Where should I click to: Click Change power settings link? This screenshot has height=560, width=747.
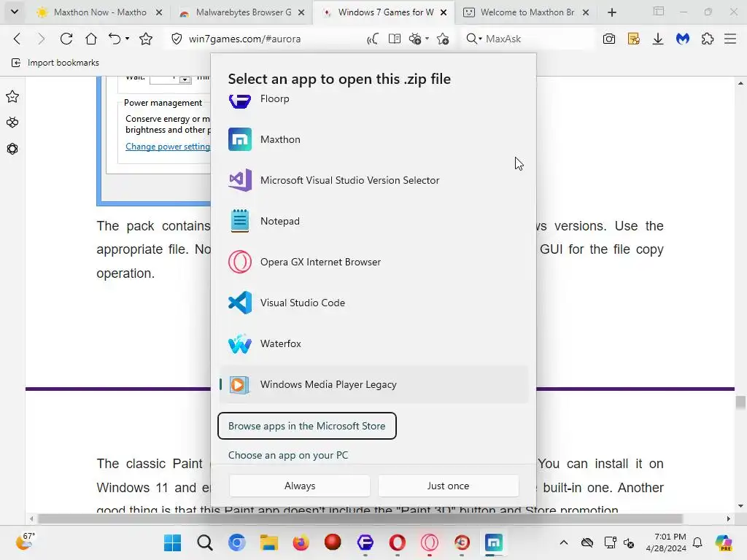pos(168,147)
